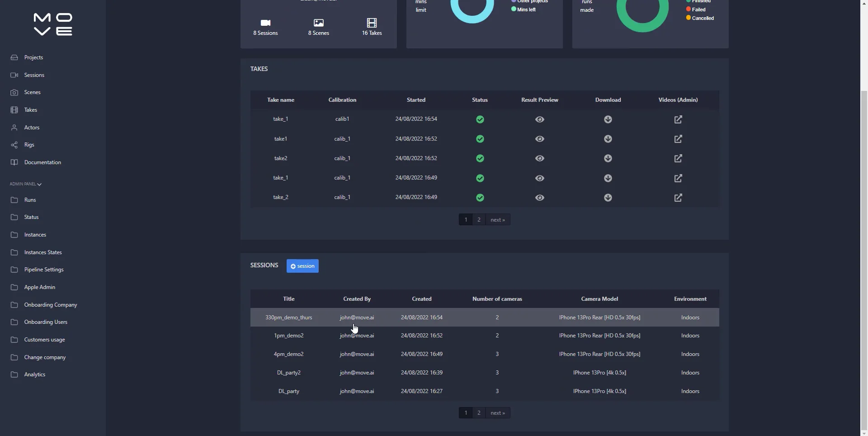Viewport: 868px width, 436px height.
Task: Preview result for first take_1 row
Action: coord(540,119)
